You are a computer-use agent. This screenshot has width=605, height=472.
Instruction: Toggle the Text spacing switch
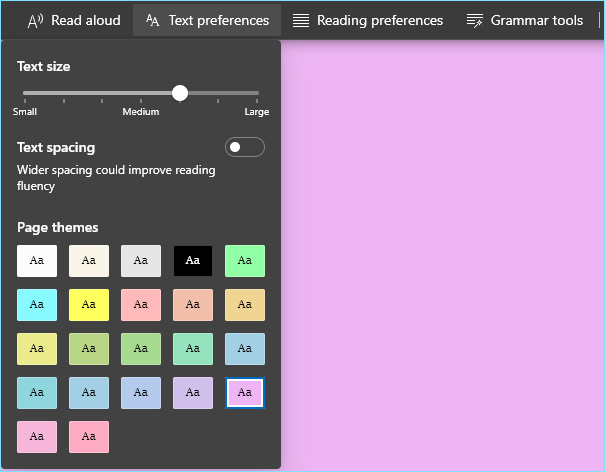tap(245, 147)
